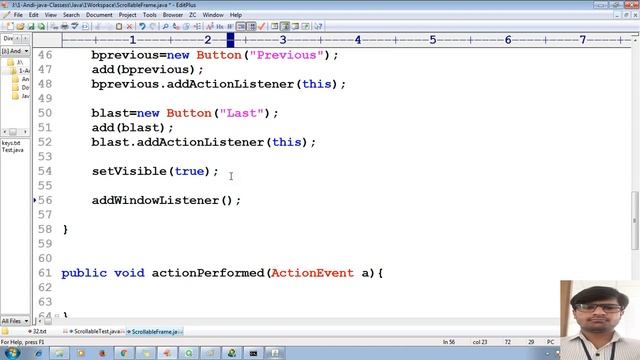Open the All Files filter dropdown
Image resolution: width=640 pixels, height=360 pixels.
tap(26, 321)
